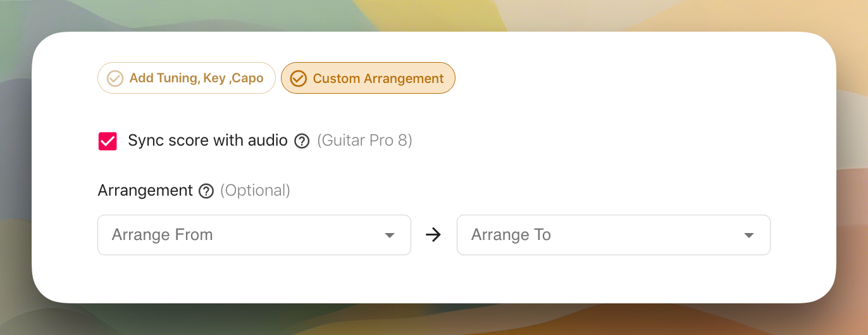The width and height of the screenshot is (868, 335).
Task: Click the "(Guitar Pro 8)" hint text
Action: coord(364,141)
